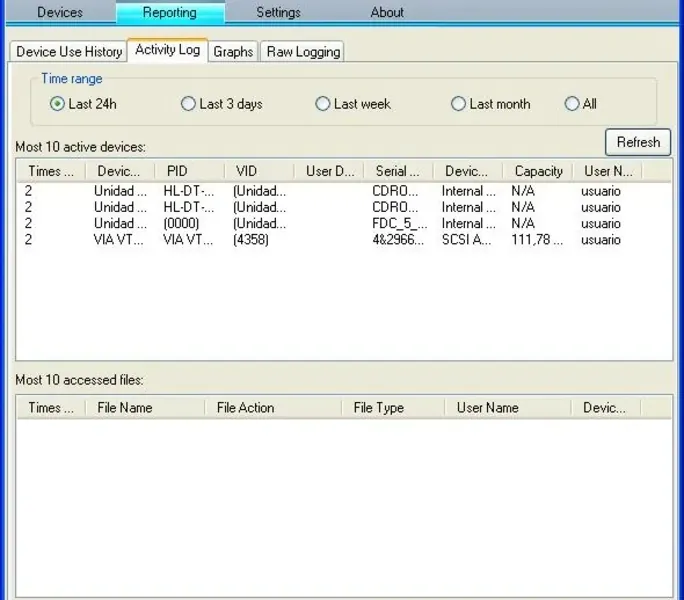
Task: Select the VIA VT device row
Action: pyautogui.click(x=120, y=240)
